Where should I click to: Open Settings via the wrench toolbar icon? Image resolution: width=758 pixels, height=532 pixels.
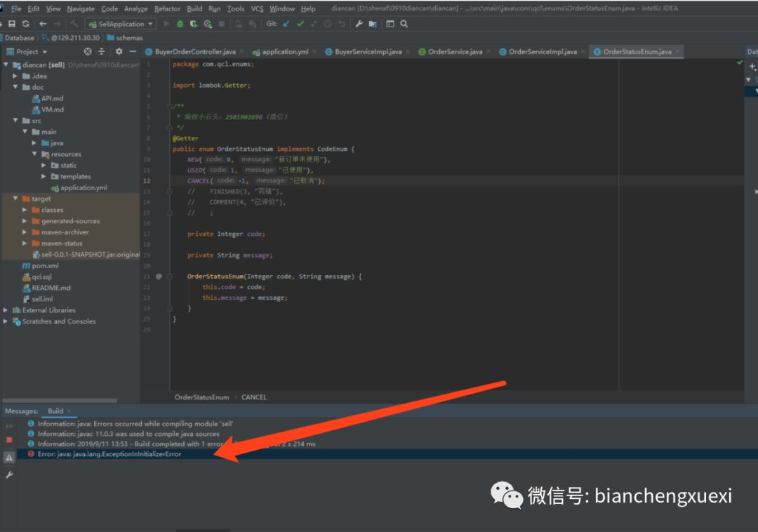[x=359, y=24]
